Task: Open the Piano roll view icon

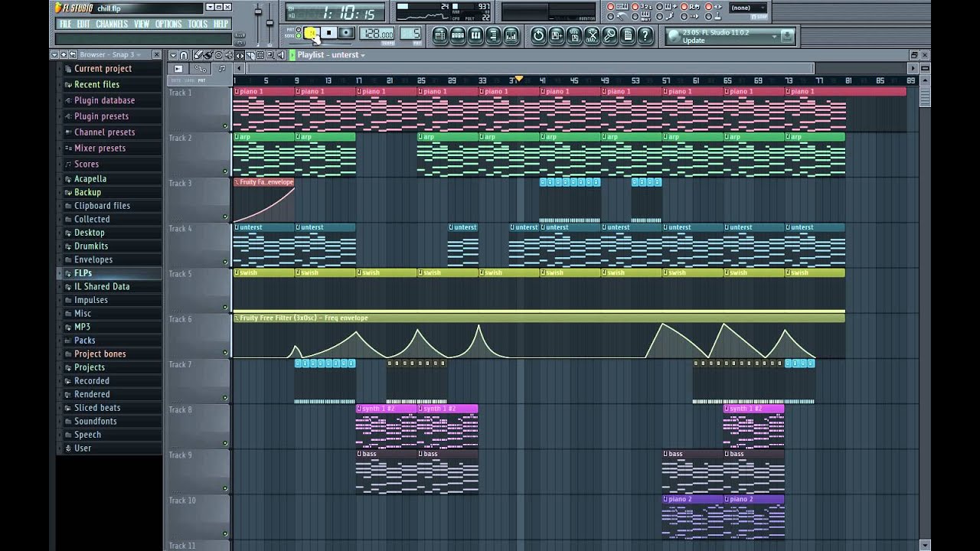Action: click(x=475, y=35)
